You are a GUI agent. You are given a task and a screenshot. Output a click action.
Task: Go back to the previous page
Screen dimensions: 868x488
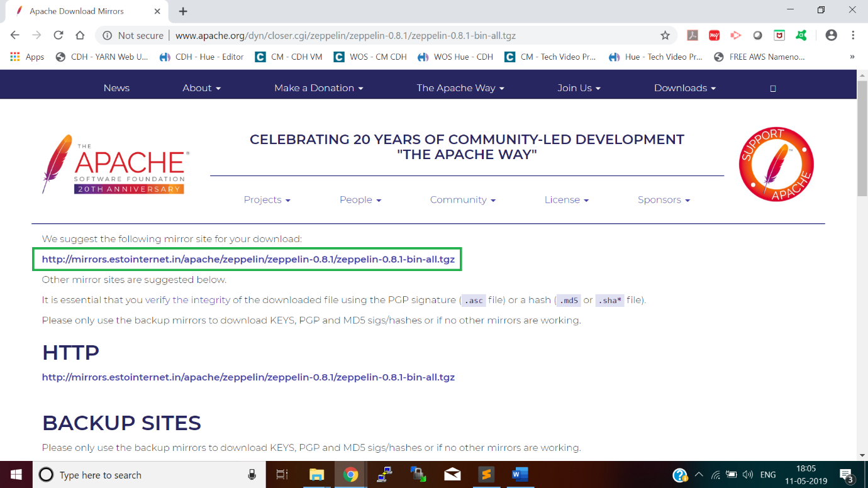click(x=15, y=36)
